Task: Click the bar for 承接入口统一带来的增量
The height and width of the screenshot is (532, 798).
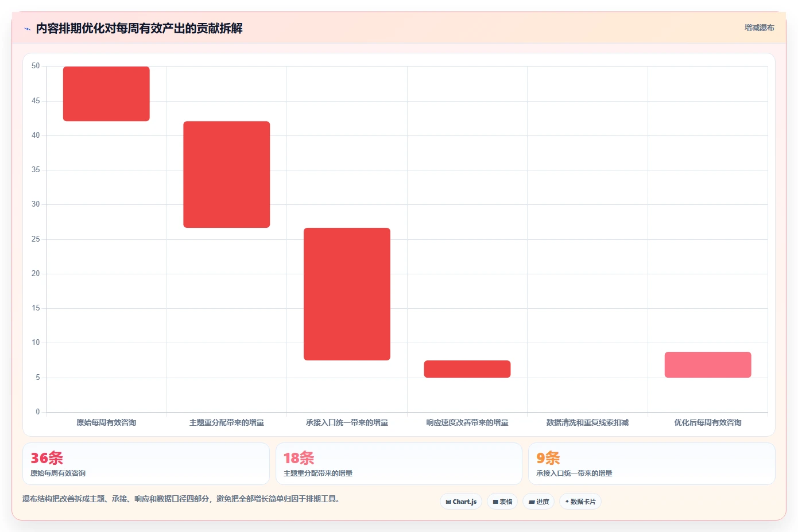Action: 347,294
